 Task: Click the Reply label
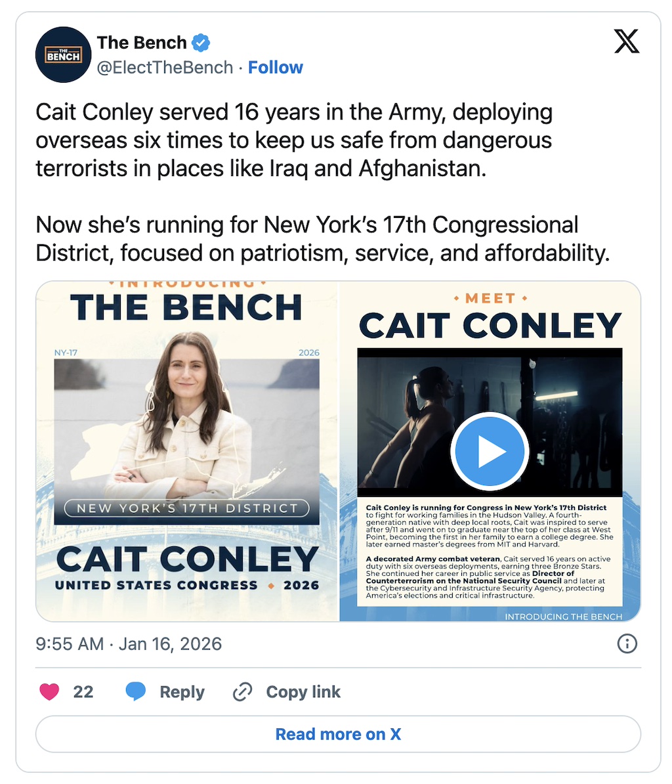pyautogui.click(x=182, y=692)
